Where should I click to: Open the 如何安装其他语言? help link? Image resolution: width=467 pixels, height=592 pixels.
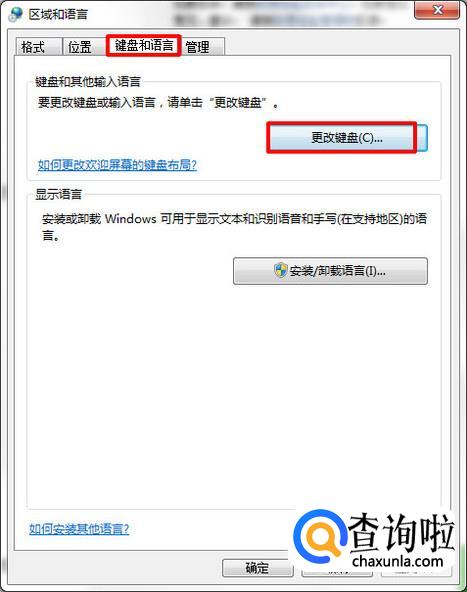[x=79, y=529]
